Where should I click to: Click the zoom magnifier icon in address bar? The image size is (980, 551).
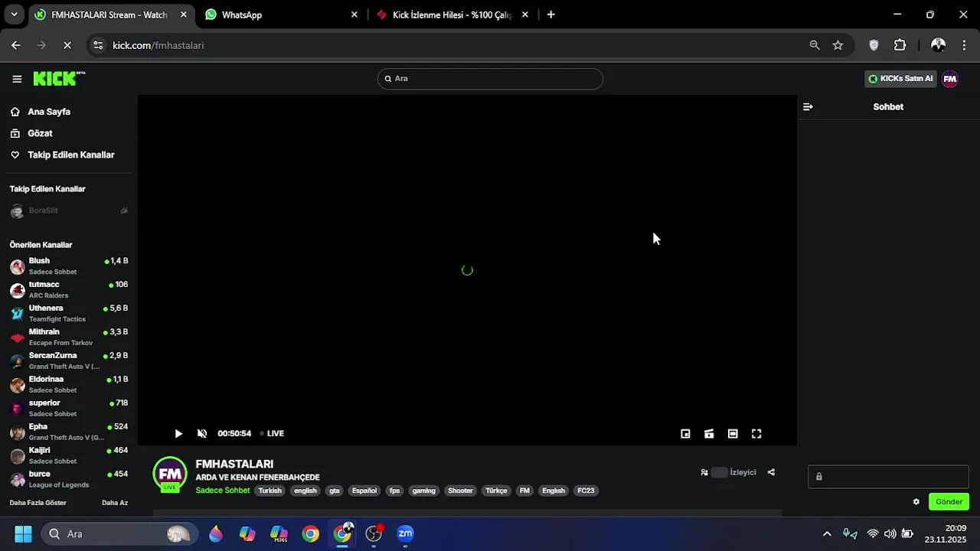[815, 45]
